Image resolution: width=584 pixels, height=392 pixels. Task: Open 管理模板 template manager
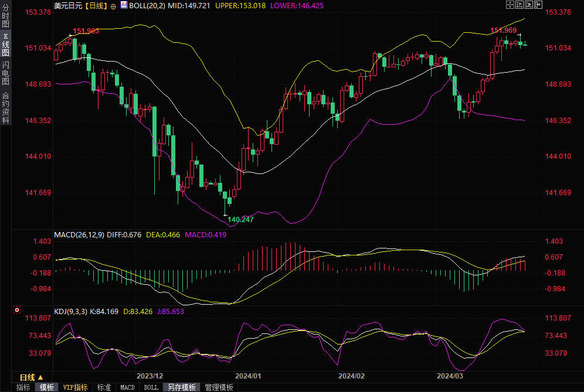coord(219,387)
